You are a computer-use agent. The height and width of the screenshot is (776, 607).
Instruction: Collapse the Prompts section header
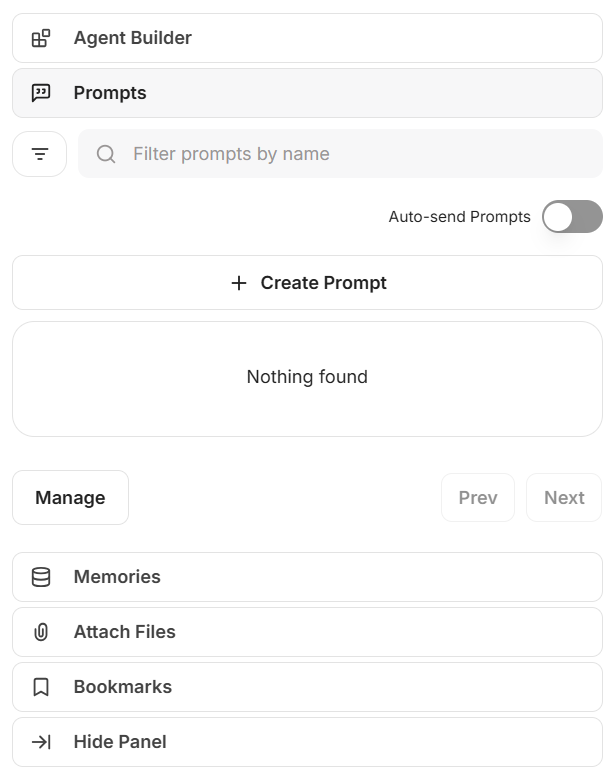pos(307,93)
